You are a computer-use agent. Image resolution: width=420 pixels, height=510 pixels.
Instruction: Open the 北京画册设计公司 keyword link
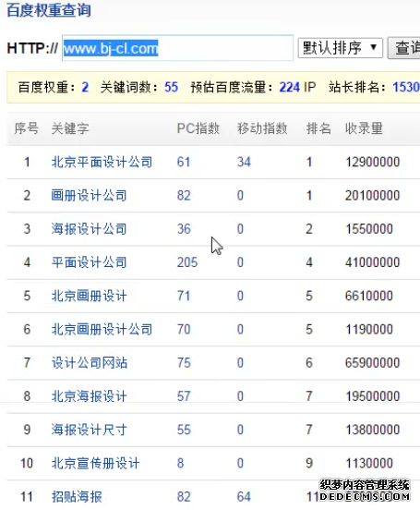click(102, 329)
